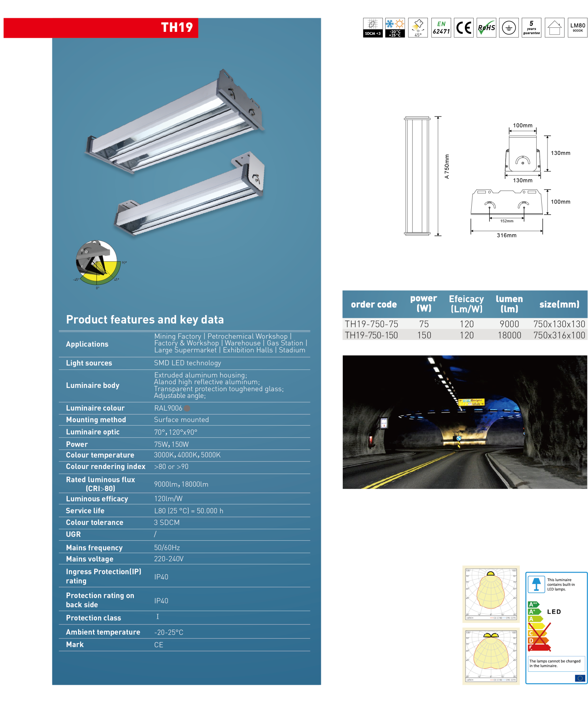The image size is (588, 703).
Task: Click the Product features and key data heading
Action: click(x=145, y=319)
